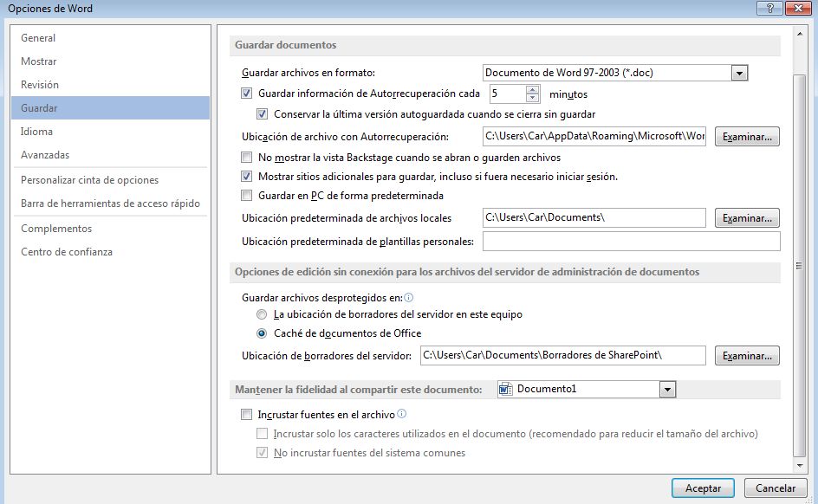Expand the Documento1 fidelity dropdown
Image resolution: width=818 pixels, height=504 pixels.
pos(666,390)
